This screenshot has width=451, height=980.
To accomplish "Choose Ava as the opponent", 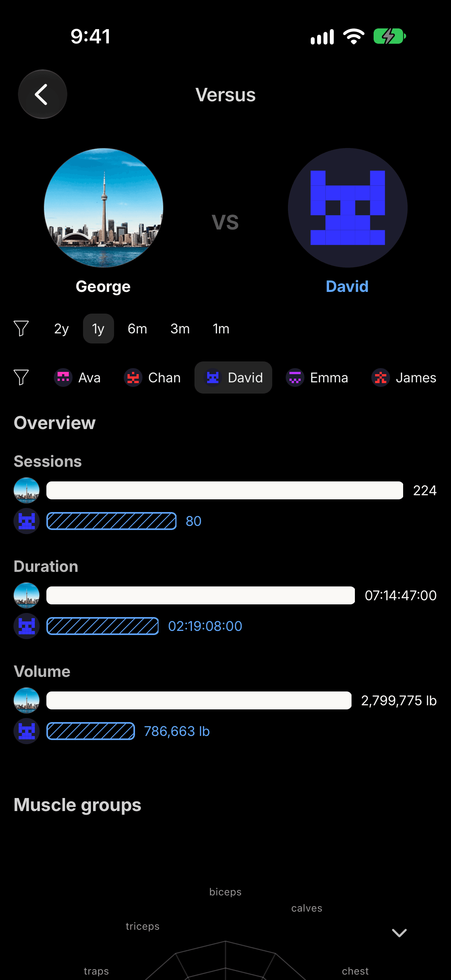I will [77, 378].
